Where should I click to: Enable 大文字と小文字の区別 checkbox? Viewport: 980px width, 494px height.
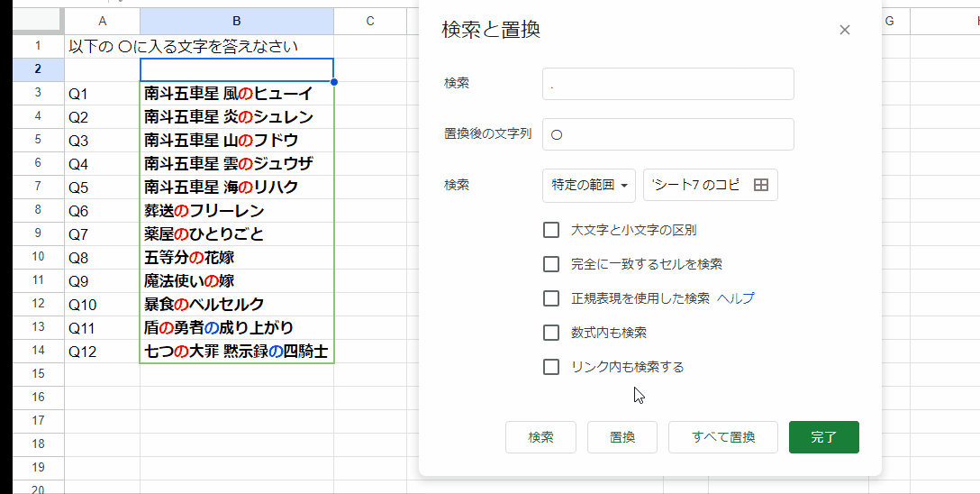(x=550, y=230)
